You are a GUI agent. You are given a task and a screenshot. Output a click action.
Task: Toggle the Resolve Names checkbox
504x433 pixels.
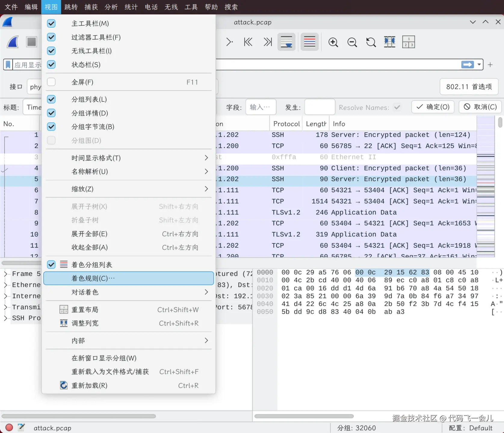click(x=397, y=107)
